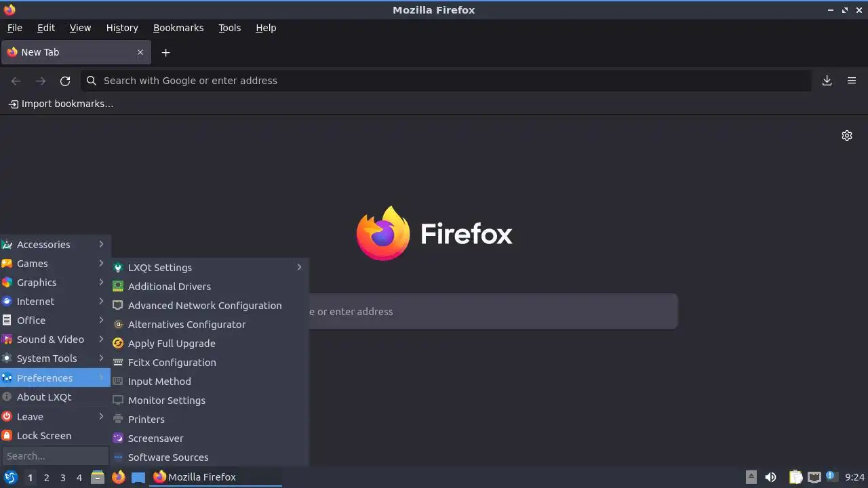The width and height of the screenshot is (868, 488).
Task: Select Preferences in the main menu
Action: click(x=56, y=378)
